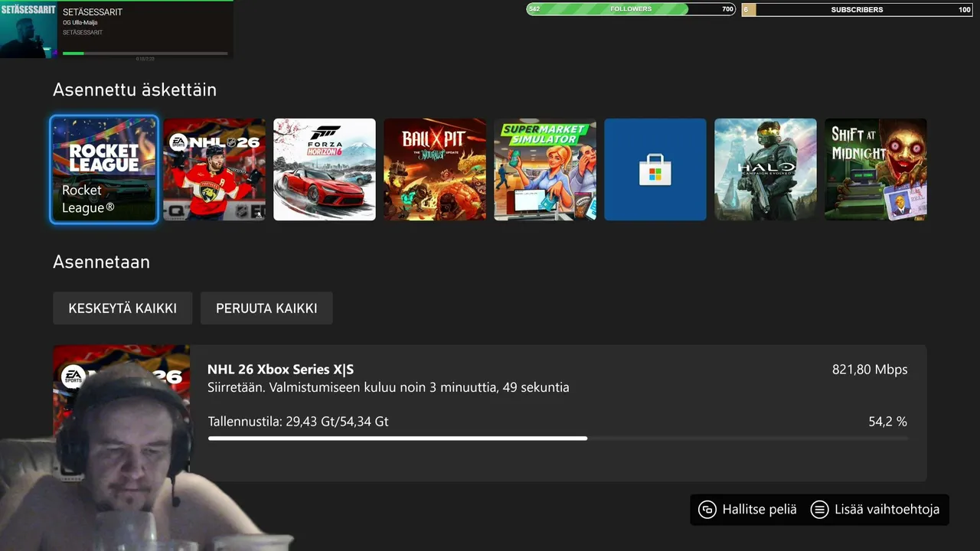Click the now-playing song progress bar
The width and height of the screenshot is (980, 551).
point(145,53)
